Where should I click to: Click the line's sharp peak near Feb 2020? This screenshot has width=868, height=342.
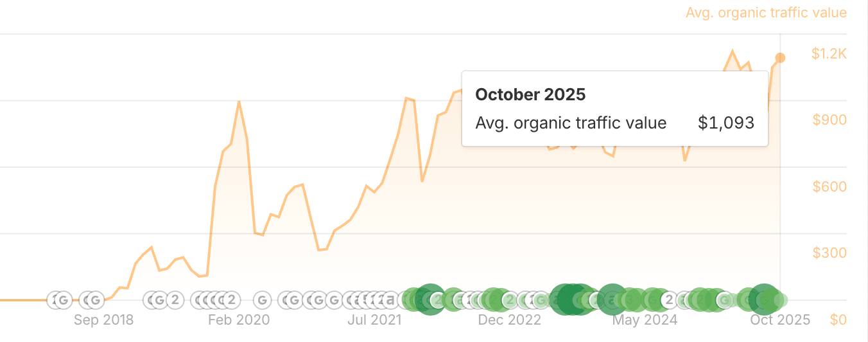point(239,102)
